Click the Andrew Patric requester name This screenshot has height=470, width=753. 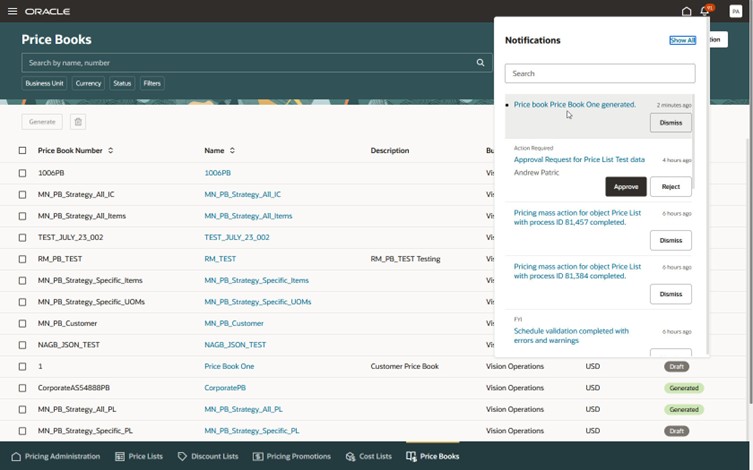pos(536,172)
